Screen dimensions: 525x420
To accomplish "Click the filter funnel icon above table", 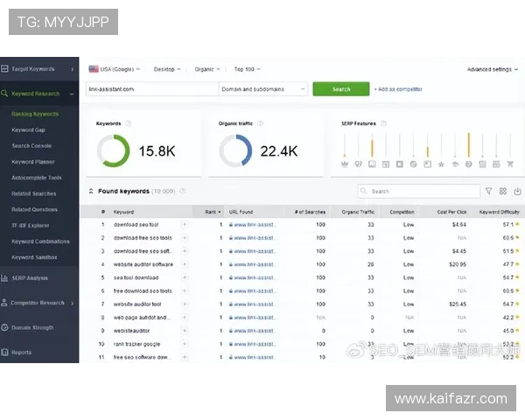I will coord(488,191).
